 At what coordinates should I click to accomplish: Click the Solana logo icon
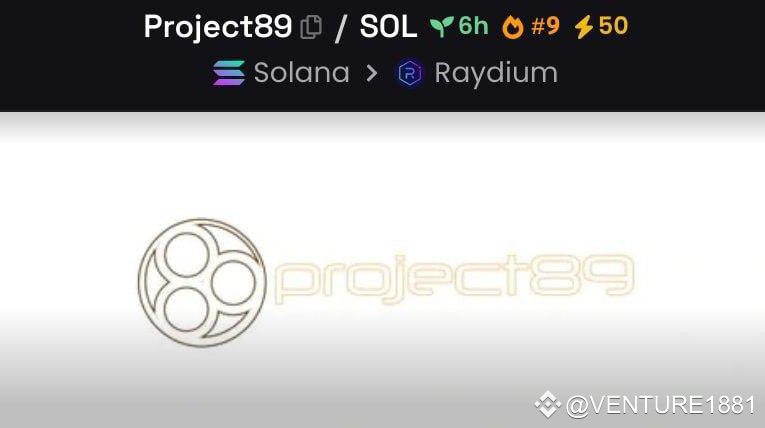229,73
